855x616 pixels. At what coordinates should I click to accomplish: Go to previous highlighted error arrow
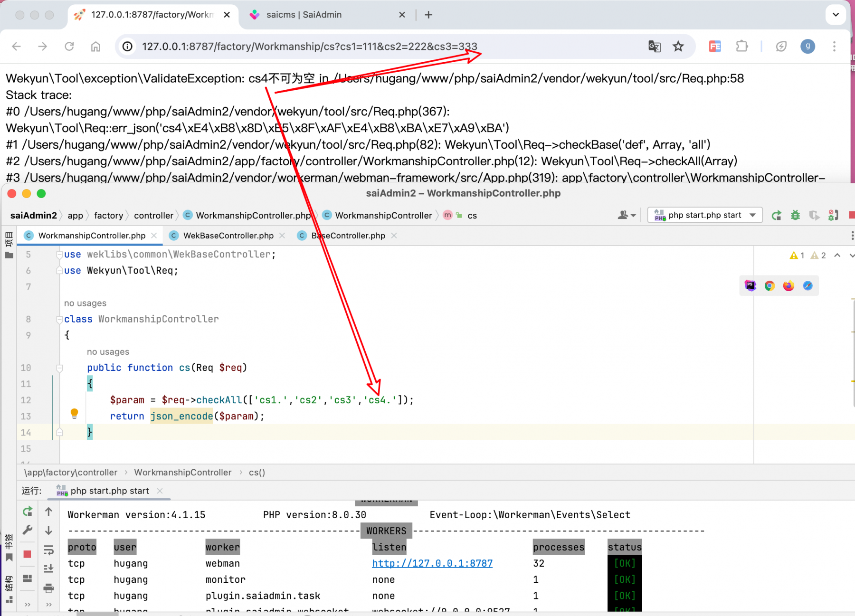[x=837, y=255]
